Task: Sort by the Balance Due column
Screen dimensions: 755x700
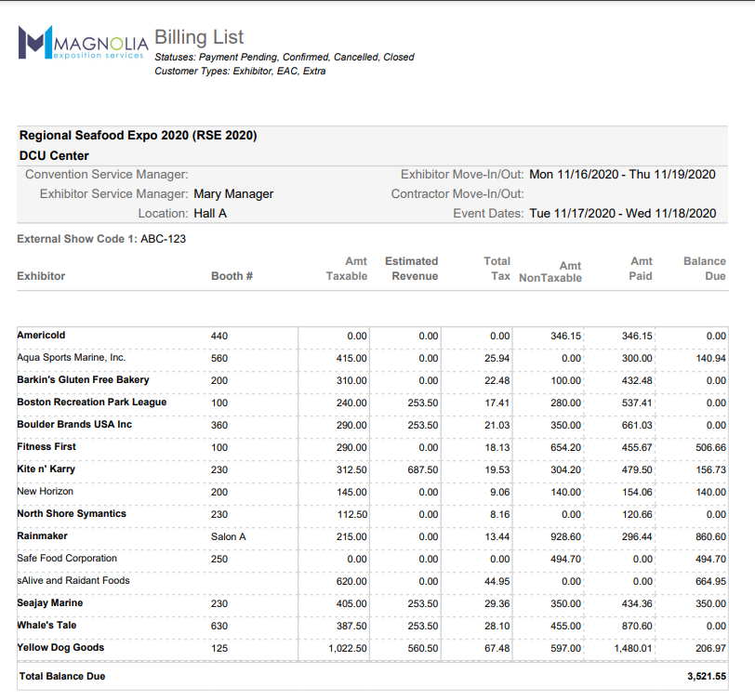Action: coord(704,269)
